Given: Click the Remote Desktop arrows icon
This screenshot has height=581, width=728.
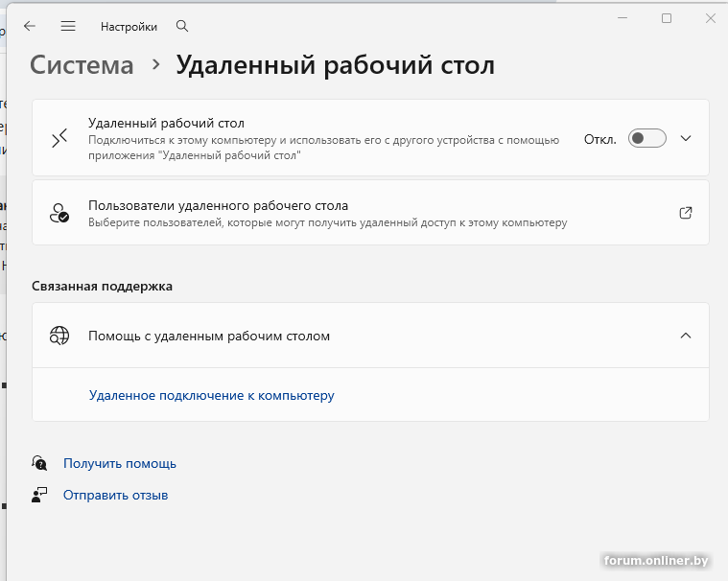Looking at the screenshot, I should pyautogui.click(x=60, y=138).
